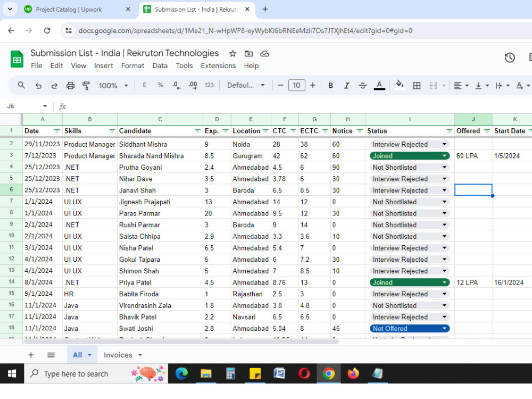
Task: Open the Format menu
Action: (x=132, y=66)
